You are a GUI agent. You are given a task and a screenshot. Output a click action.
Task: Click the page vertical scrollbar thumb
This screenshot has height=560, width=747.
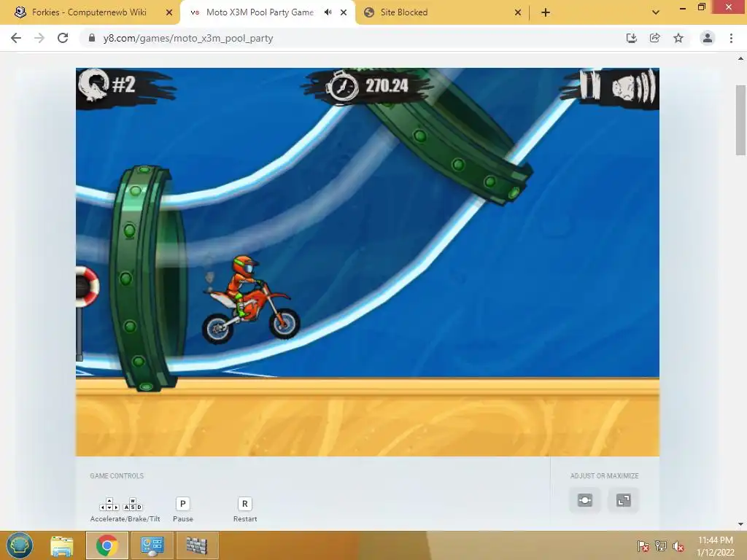[741, 120]
